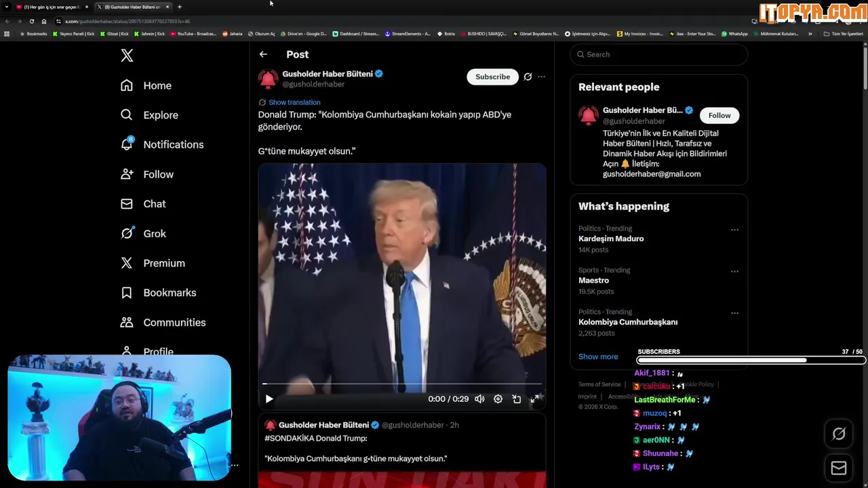Expand video to fullscreen
The width and height of the screenshot is (868, 488).
click(x=534, y=399)
